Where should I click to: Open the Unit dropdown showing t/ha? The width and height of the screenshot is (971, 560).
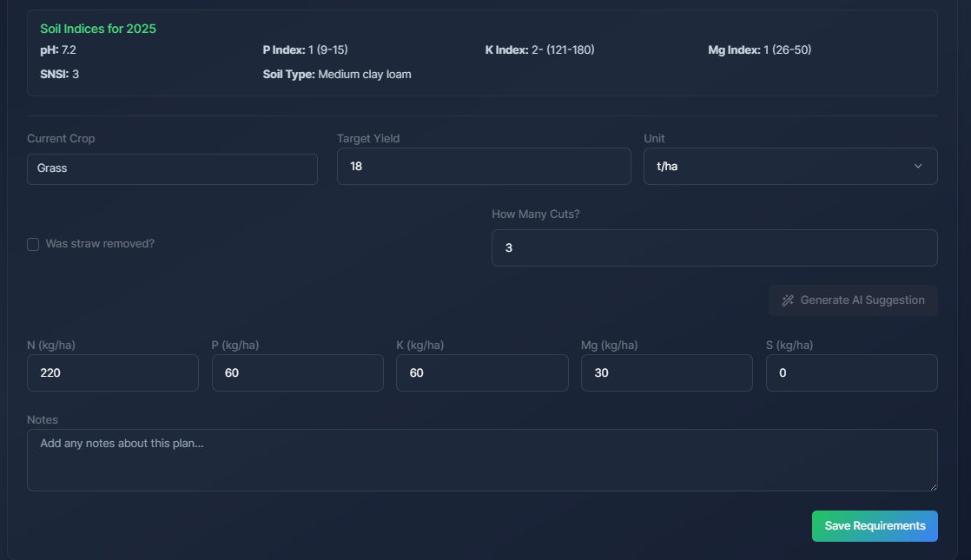(789, 166)
